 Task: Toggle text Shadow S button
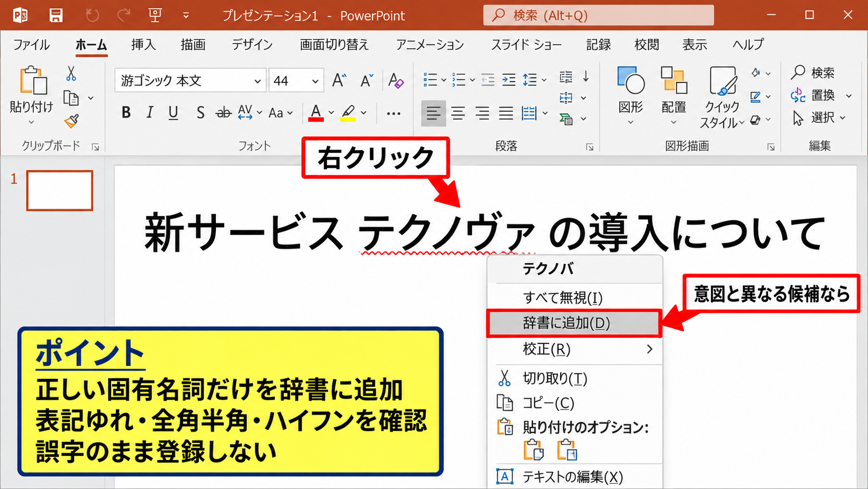tap(200, 113)
